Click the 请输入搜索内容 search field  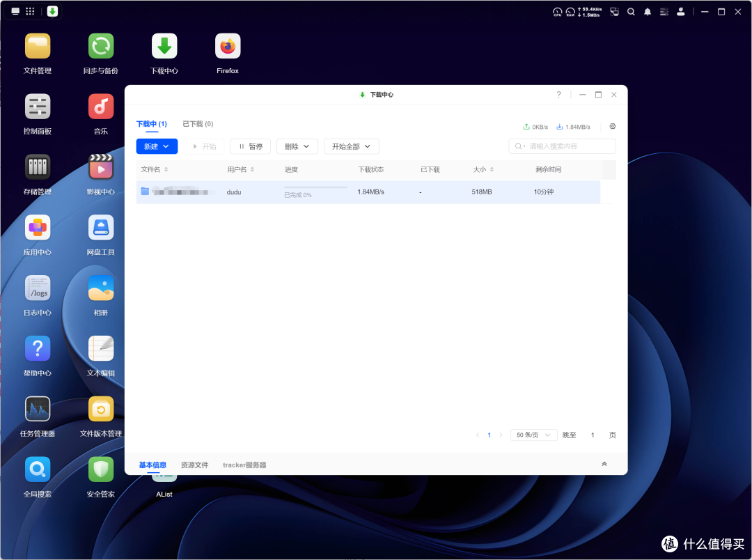[562, 146]
